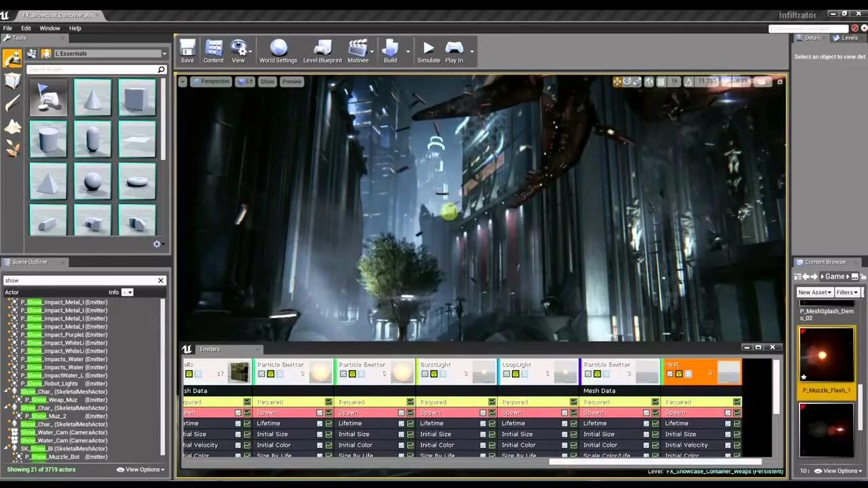Image resolution: width=868 pixels, height=488 pixels.
Task: Toggle Initial Velocity checkbox in Heat emitter
Action: point(728,445)
